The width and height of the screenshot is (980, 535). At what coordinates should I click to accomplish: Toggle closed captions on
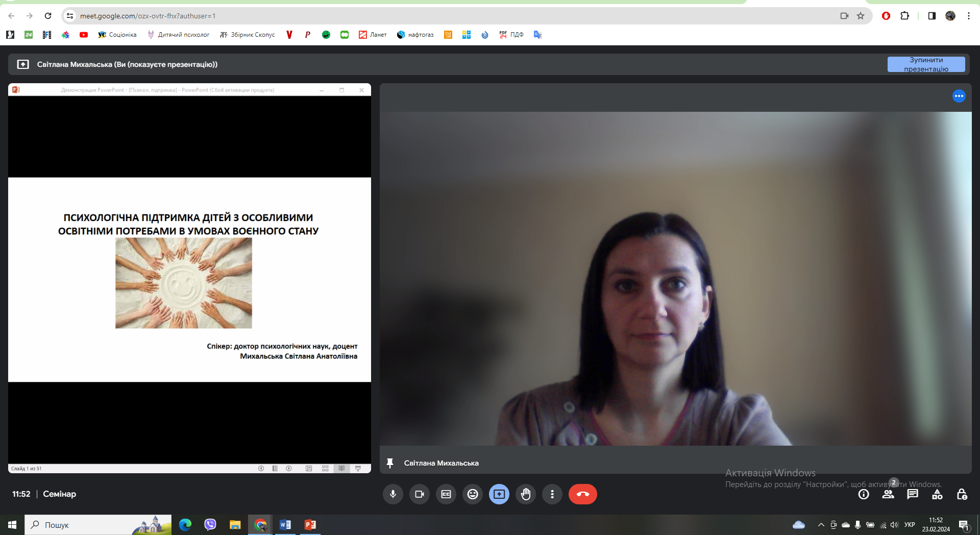446,494
